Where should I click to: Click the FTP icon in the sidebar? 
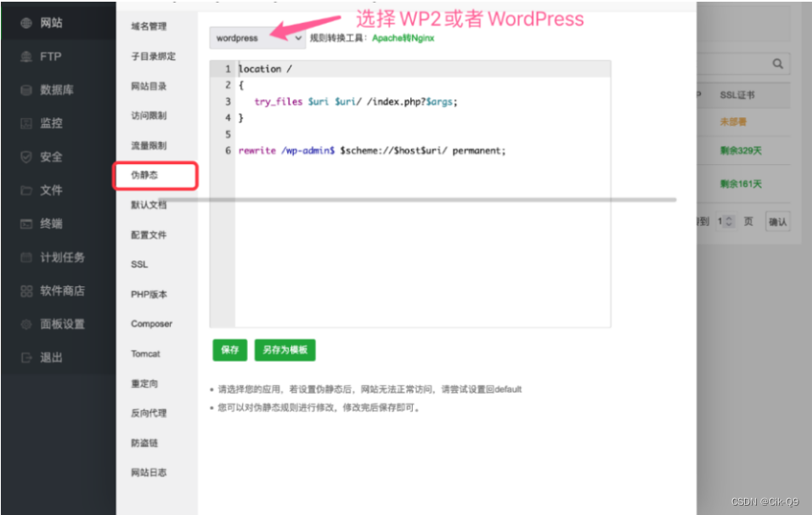click(25, 56)
